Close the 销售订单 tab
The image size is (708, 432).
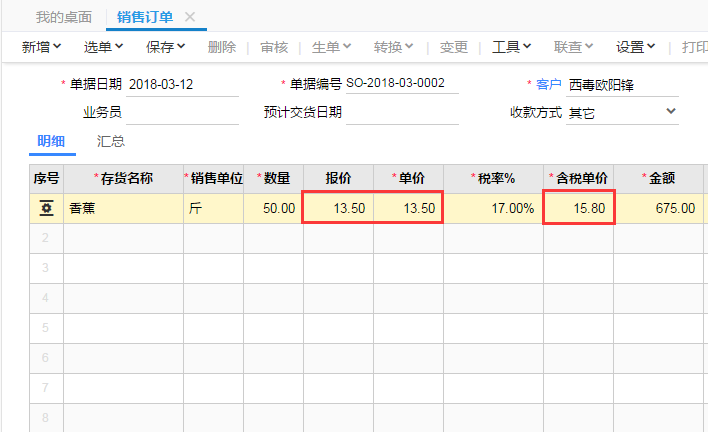190,17
